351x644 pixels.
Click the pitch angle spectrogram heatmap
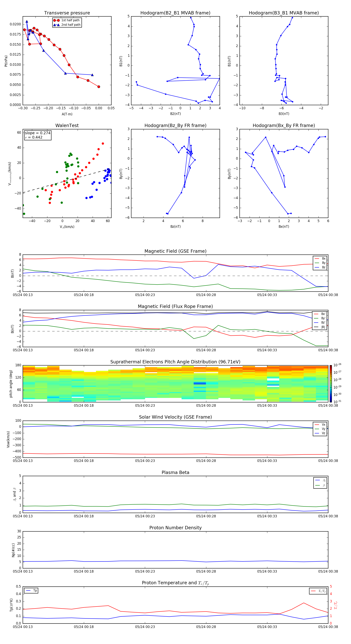click(x=175, y=383)
